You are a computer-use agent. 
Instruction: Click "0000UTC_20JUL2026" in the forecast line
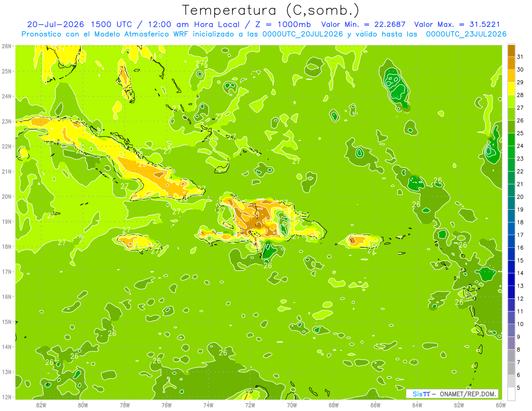point(303,34)
